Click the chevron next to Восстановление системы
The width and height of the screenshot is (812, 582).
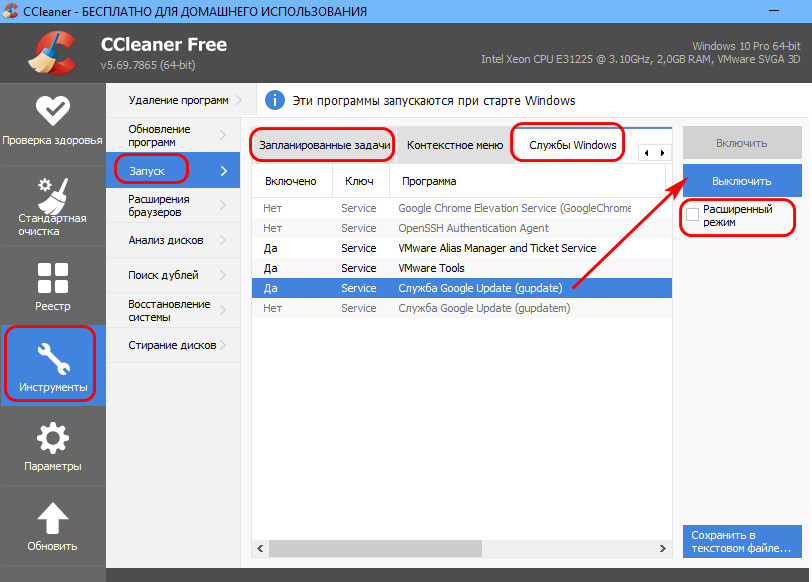coord(223,310)
